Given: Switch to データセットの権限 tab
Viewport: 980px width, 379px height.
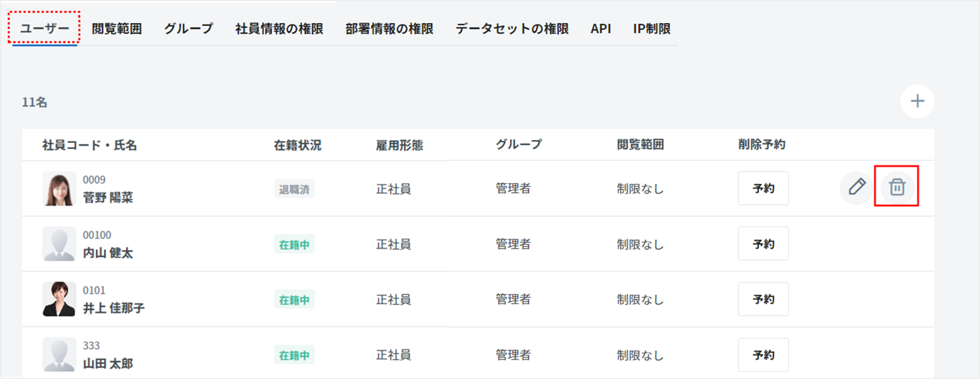Looking at the screenshot, I should pos(512,29).
